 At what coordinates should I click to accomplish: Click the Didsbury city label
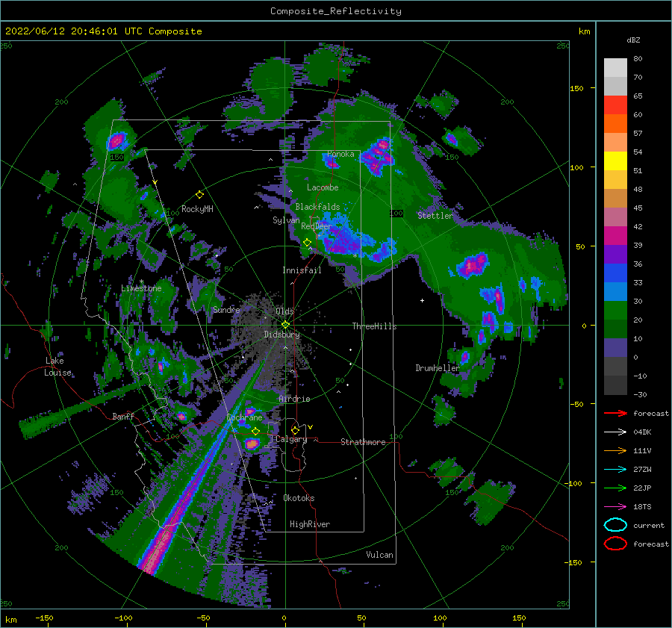coord(281,335)
